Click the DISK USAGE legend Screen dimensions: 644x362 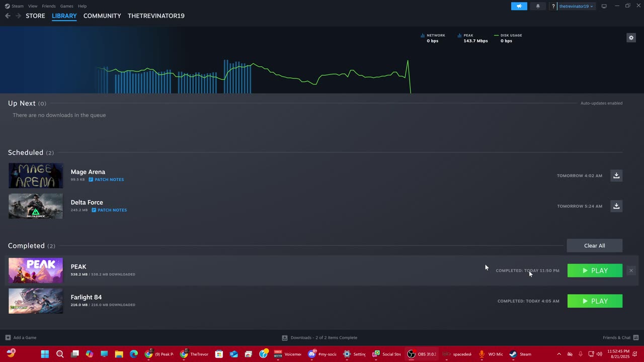[x=508, y=38]
